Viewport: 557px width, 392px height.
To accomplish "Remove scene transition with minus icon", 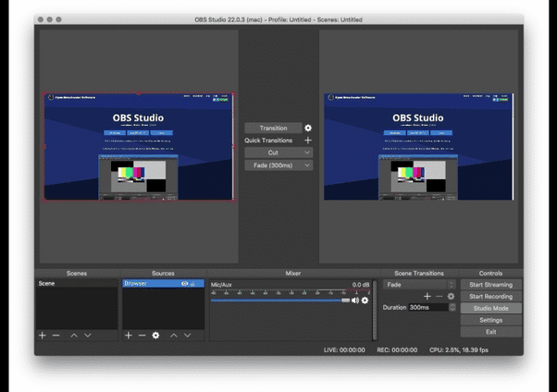I will coord(439,296).
